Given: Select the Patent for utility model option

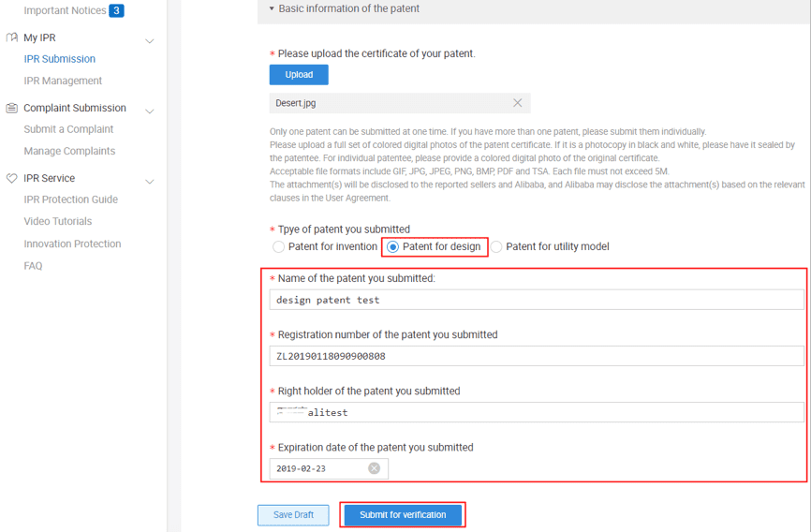Looking at the screenshot, I should [496, 246].
